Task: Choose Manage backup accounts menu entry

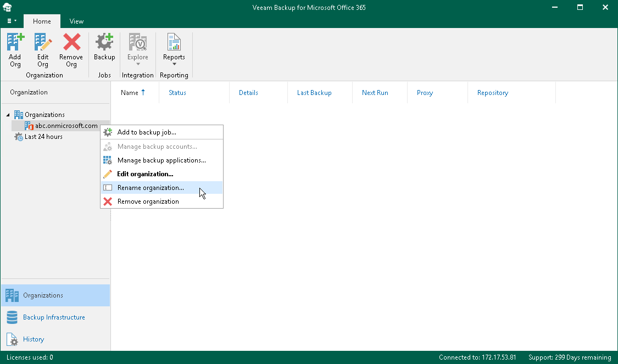Action: (162, 147)
